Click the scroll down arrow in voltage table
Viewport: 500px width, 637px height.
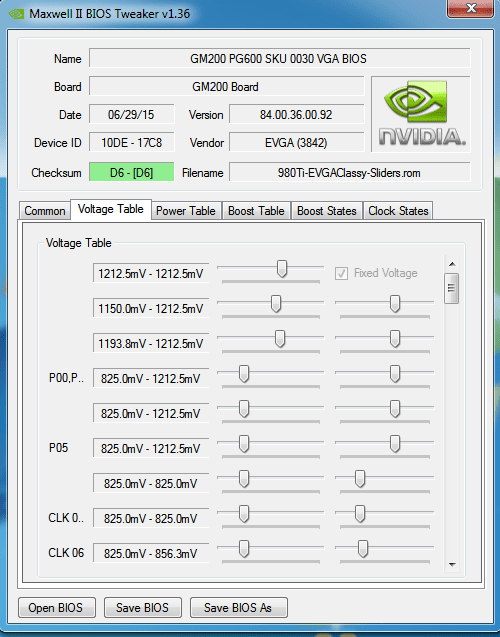[x=452, y=565]
